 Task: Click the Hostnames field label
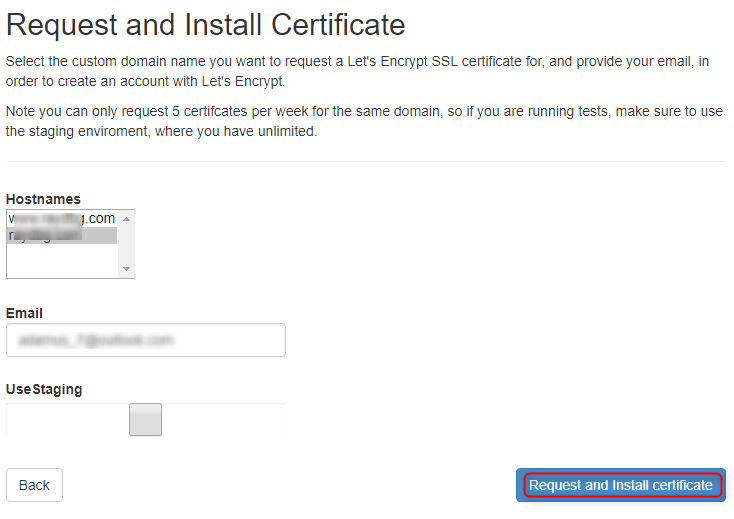43,199
